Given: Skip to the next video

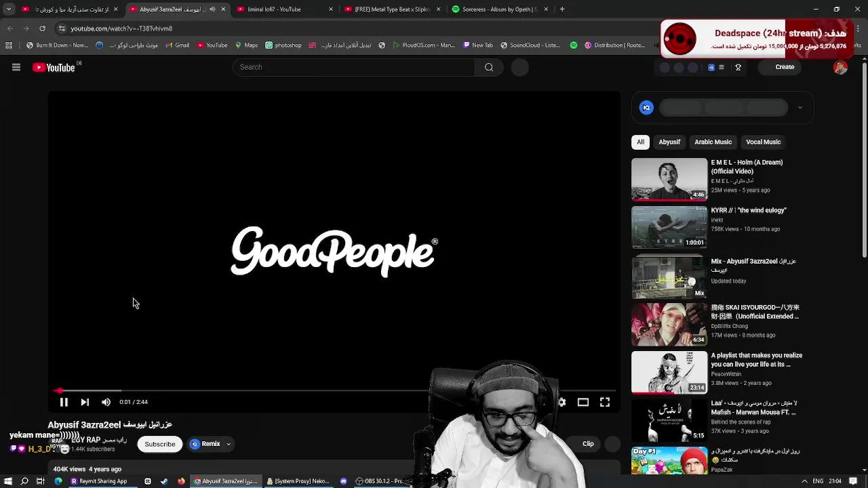Looking at the screenshot, I should point(85,402).
